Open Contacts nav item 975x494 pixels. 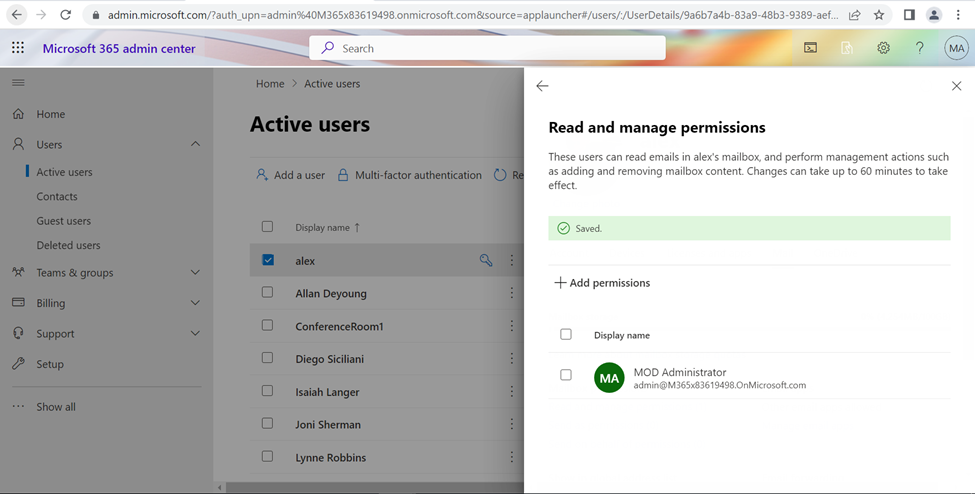[x=57, y=196]
